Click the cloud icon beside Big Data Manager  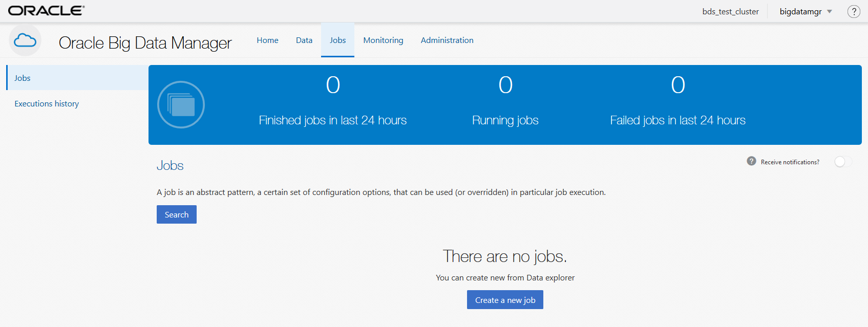point(25,40)
